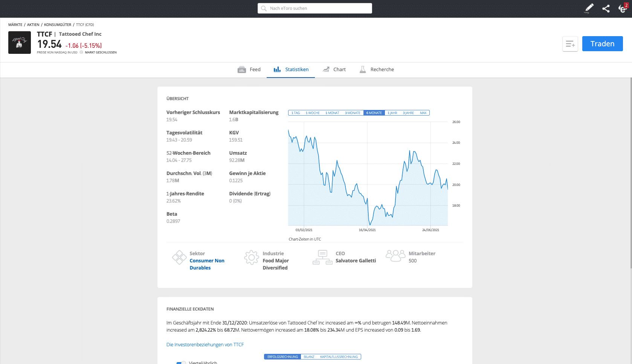The height and width of the screenshot is (364, 632).
Task: Click the Sektor diamond icon
Action: pyautogui.click(x=179, y=257)
